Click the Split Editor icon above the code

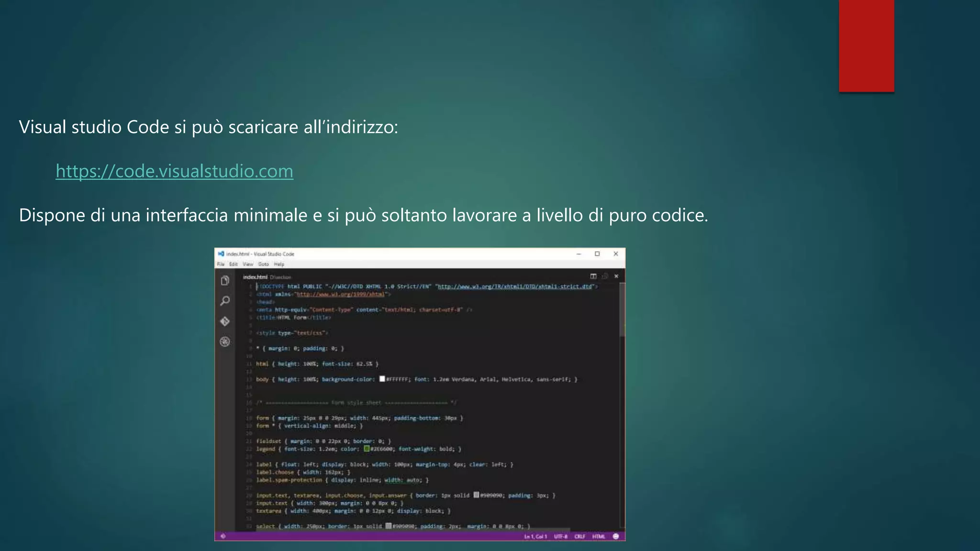pyautogui.click(x=593, y=276)
